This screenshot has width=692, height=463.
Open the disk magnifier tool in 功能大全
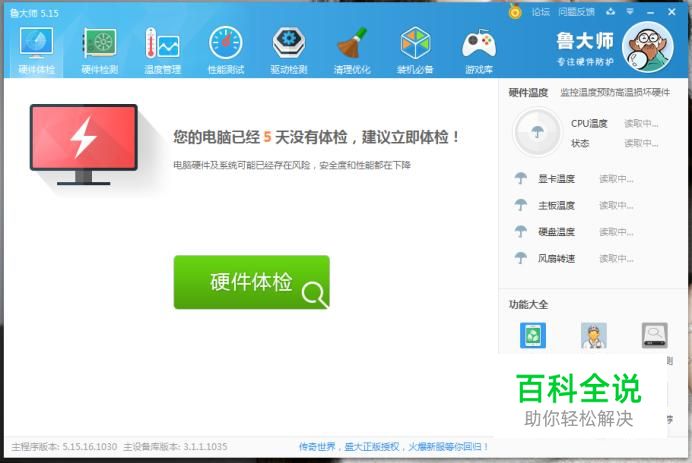click(654, 335)
